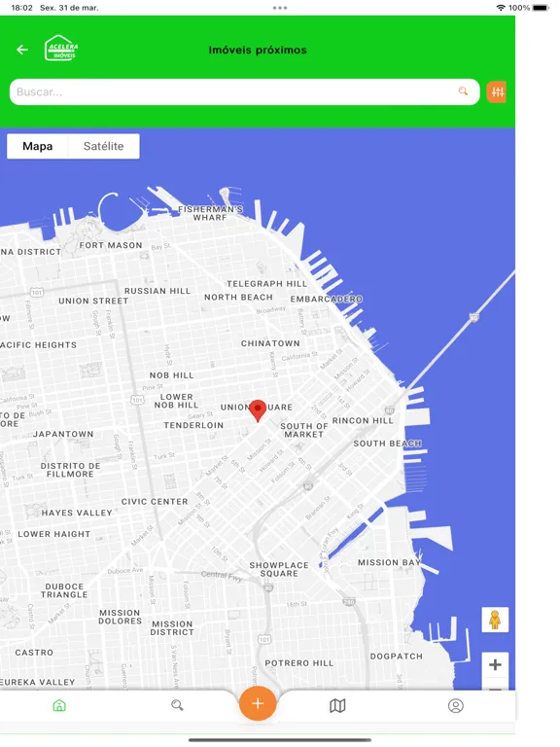
Task: Open the map tab in bottom bar
Action: pos(337,705)
